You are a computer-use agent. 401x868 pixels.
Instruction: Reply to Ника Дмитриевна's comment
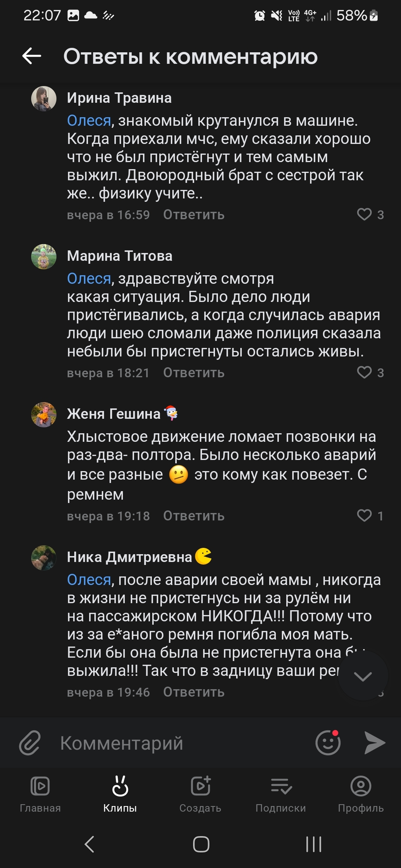click(x=194, y=692)
